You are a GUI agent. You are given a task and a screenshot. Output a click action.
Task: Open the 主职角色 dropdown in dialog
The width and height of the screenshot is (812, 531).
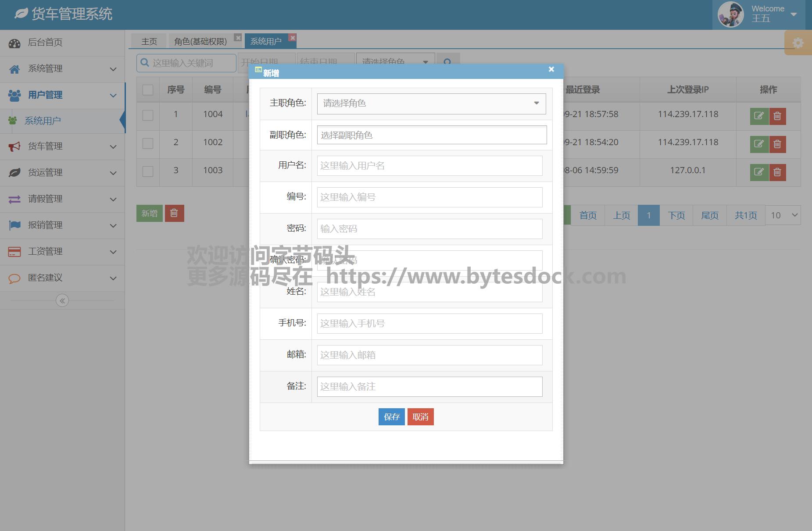click(431, 103)
